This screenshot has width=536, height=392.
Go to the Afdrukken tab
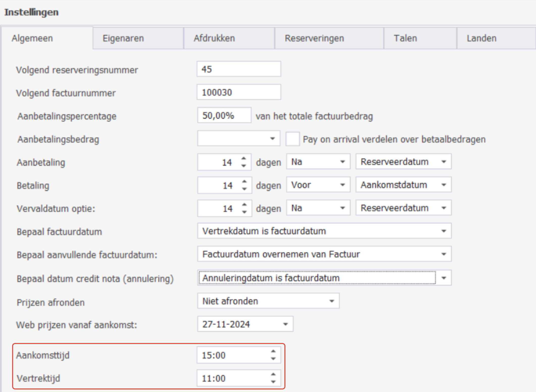tap(214, 38)
